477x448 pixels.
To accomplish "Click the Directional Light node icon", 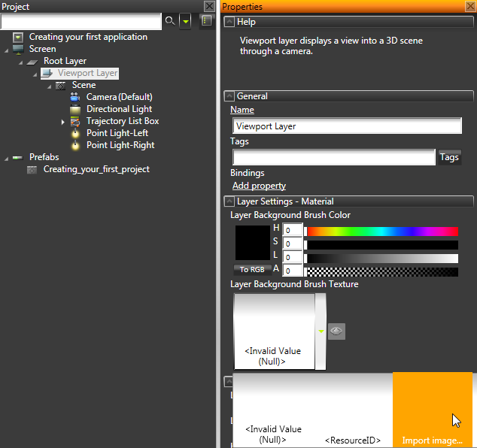I will tap(74, 109).
